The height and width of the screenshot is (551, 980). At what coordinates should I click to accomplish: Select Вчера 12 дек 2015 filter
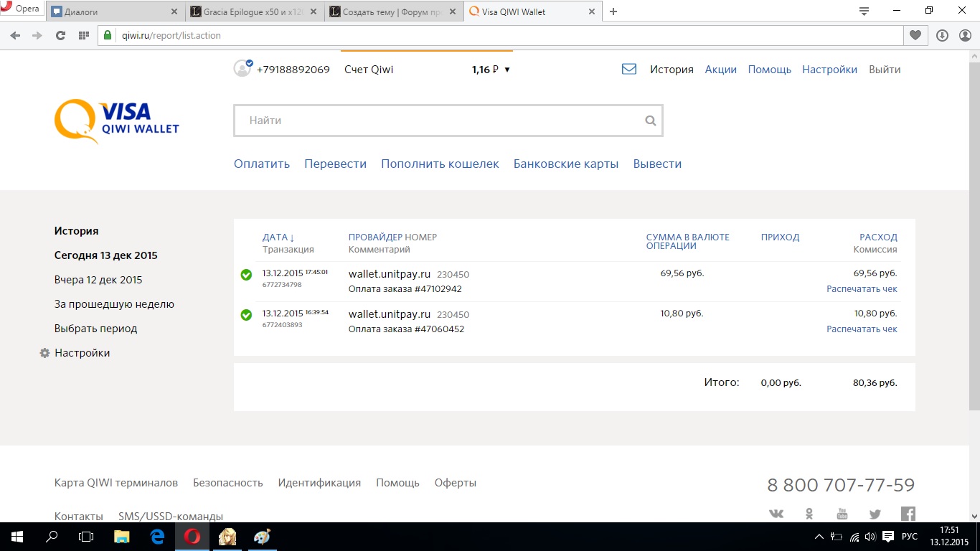98,280
